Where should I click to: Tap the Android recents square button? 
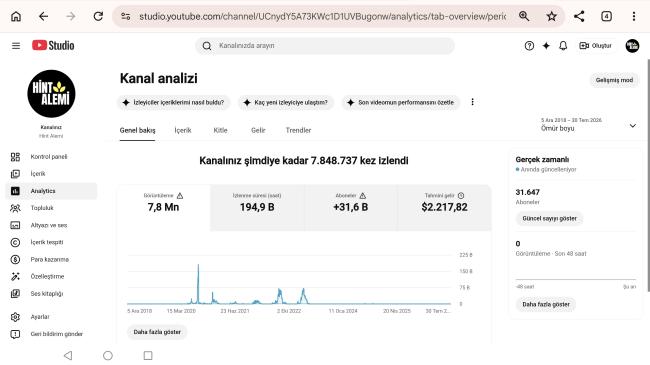pos(148,355)
